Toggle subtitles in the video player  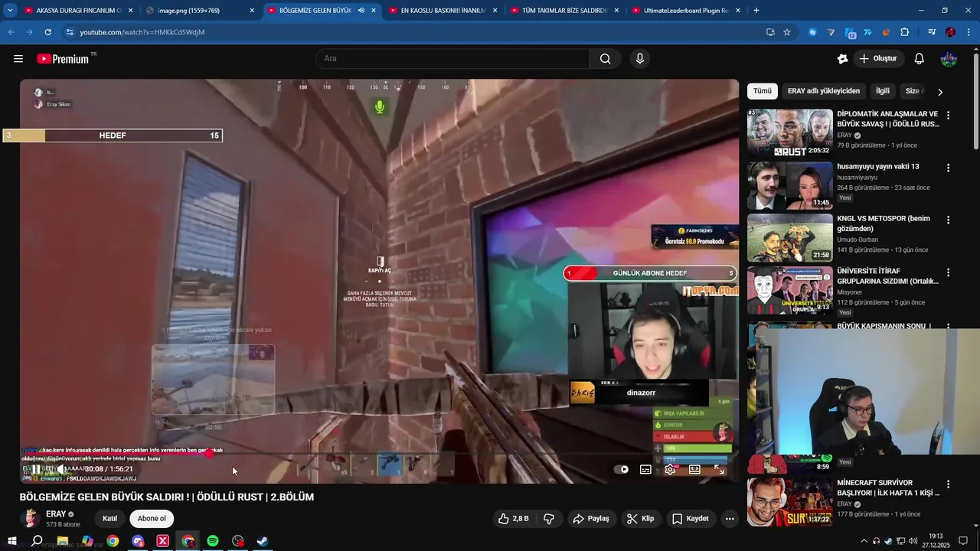tap(645, 469)
